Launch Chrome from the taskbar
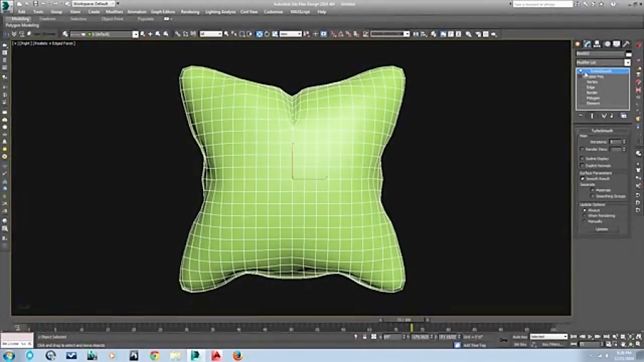The height and width of the screenshot is (362, 644). pos(155,356)
